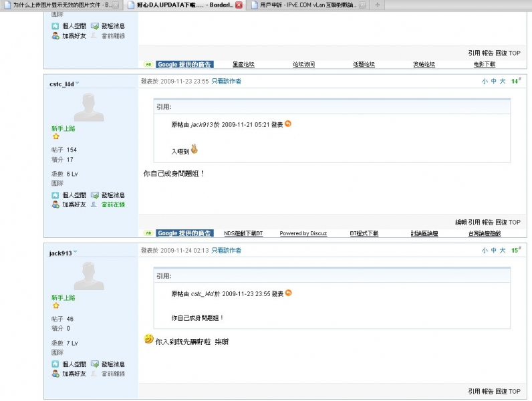Viewport: 532px width, 401px height.
Task: Click the green online status (當前在線) icon for cstc_l4d
Action: pyautogui.click(x=94, y=205)
